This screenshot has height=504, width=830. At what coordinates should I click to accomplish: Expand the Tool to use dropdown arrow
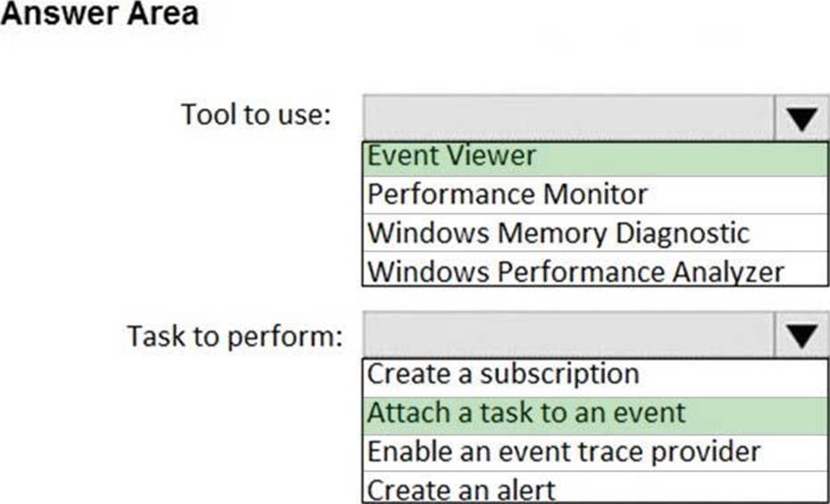(x=802, y=117)
